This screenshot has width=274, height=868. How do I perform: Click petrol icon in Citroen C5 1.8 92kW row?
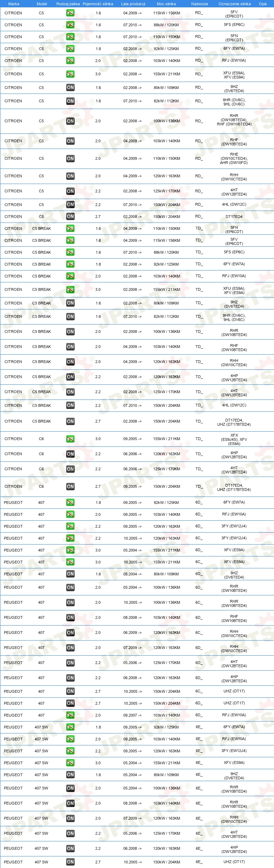tap(70, 49)
